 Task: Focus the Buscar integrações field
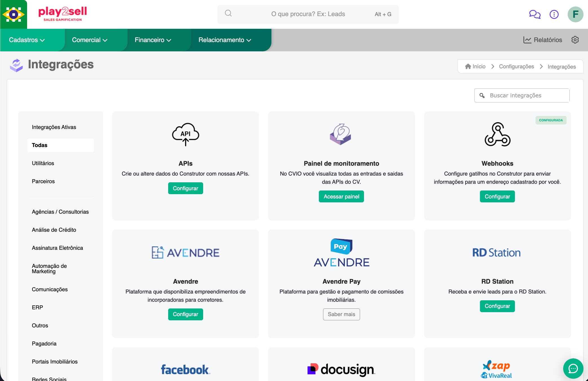(x=522, y=95)
